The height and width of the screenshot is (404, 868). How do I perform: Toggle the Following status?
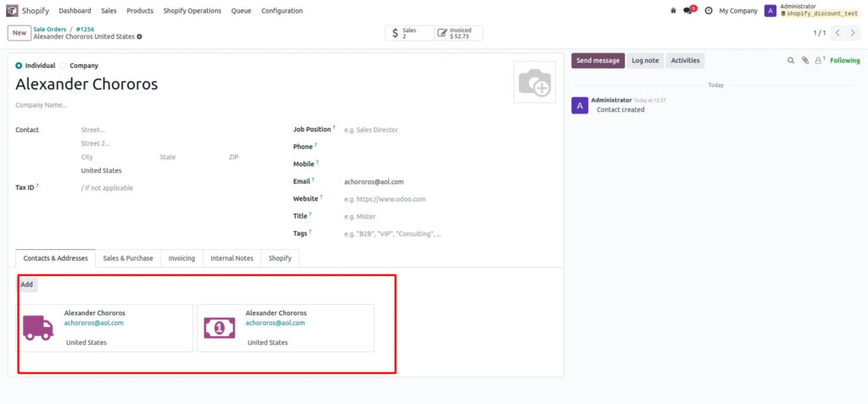tap(844, 61)
